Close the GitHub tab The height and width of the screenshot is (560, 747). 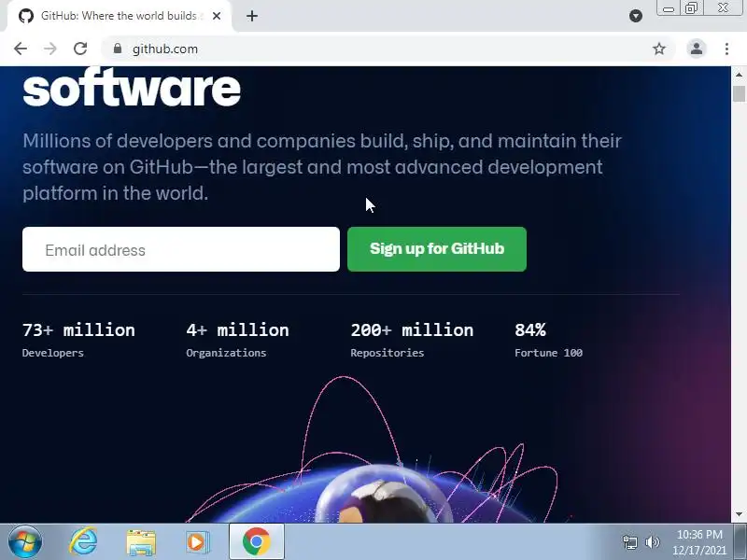pos(217,16)
